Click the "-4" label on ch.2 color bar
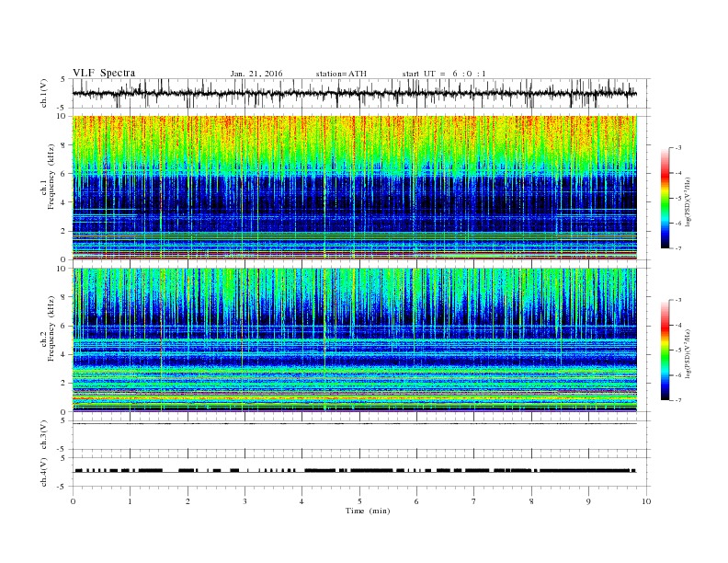Image resolution: width=728 pixels, height=563 pixels. point(678,325)
